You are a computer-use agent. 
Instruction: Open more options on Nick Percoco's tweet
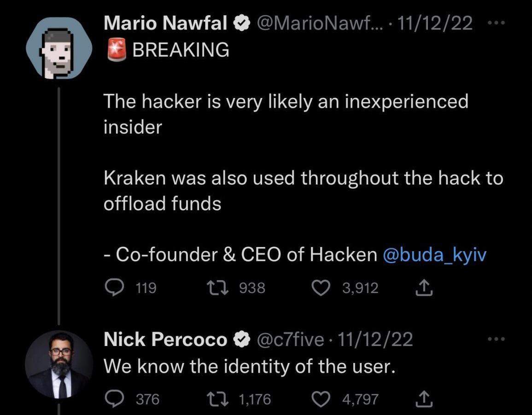pyautogui.click(x=497, y=340)
